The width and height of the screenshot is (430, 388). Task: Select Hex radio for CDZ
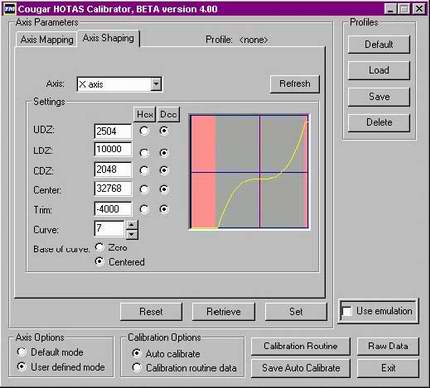(144, 170)
